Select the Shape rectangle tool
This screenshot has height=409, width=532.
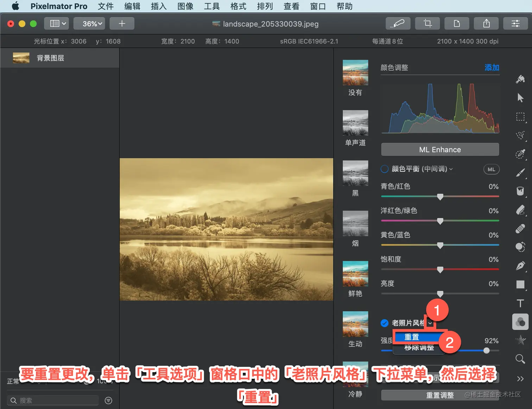[x=520, y=284]
